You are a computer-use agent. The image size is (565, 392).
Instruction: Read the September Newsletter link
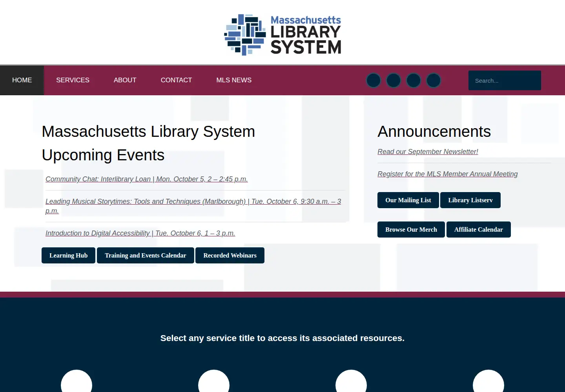428,152
